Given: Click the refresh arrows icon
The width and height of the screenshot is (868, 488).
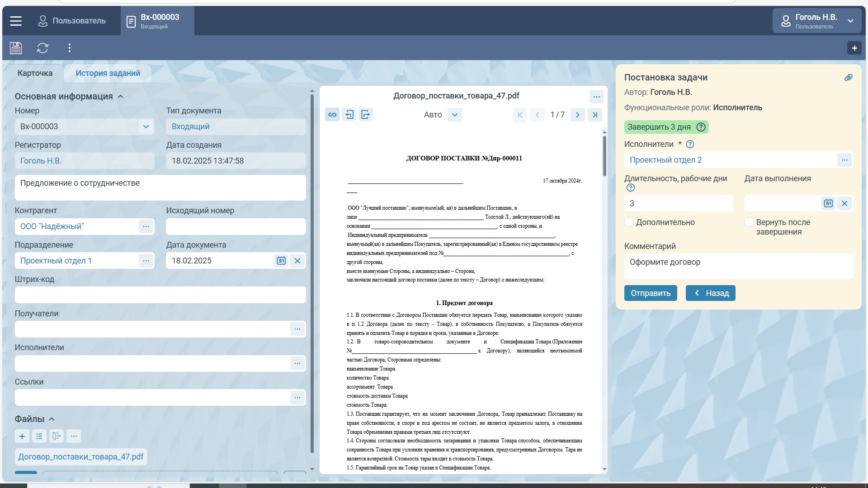Looking at the screenshot, I should point(42,48).
